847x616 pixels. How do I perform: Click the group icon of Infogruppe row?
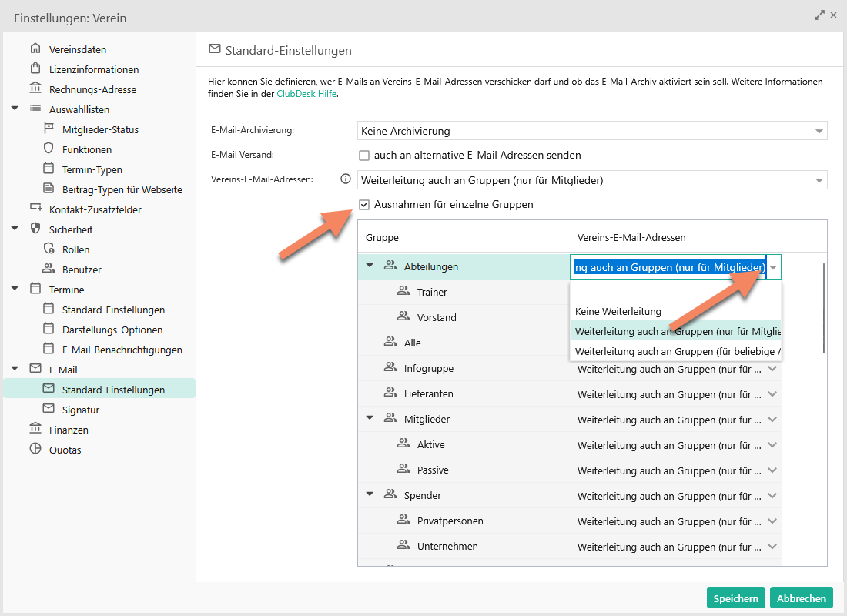[x=390, y=367]
